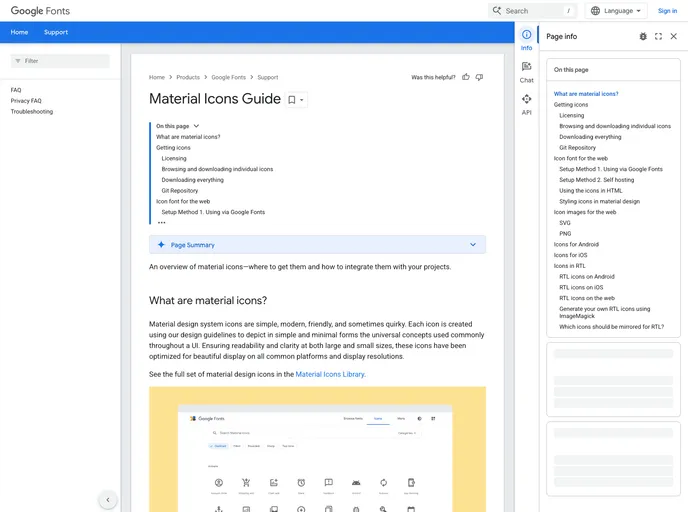The image size is (688, 512).
Task: Click the Filter input field
Action: click(x=60, y=61)
